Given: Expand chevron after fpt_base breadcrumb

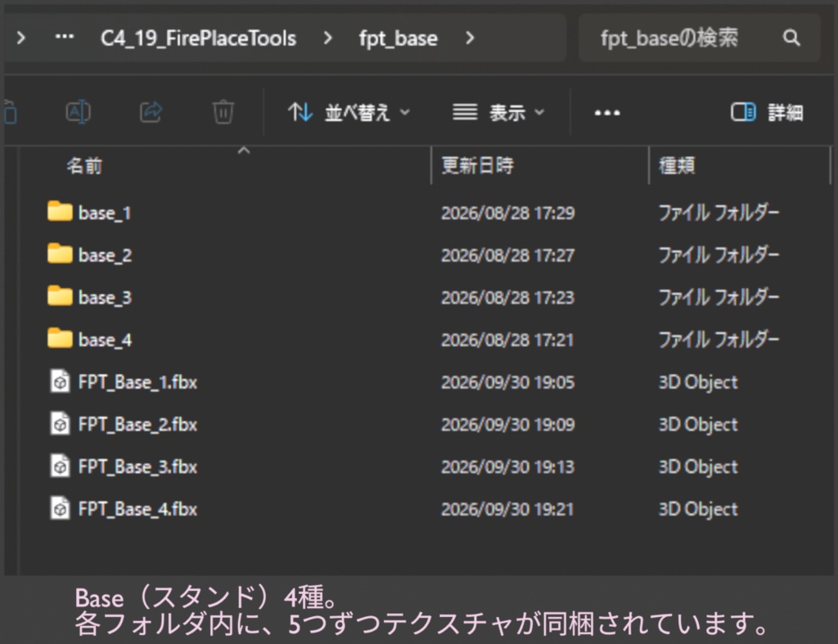Looking at the screenshot, I should click(x=470, y=38).
